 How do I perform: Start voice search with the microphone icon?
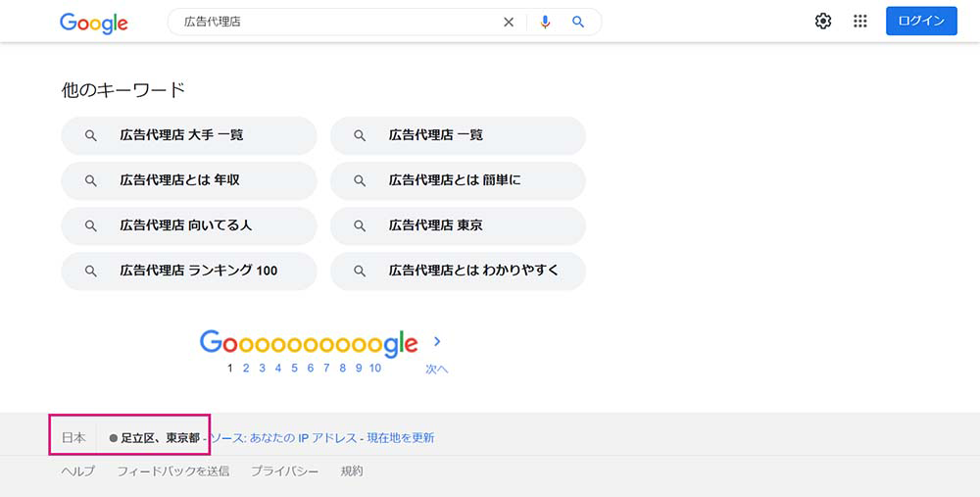(x=545, y=23)
